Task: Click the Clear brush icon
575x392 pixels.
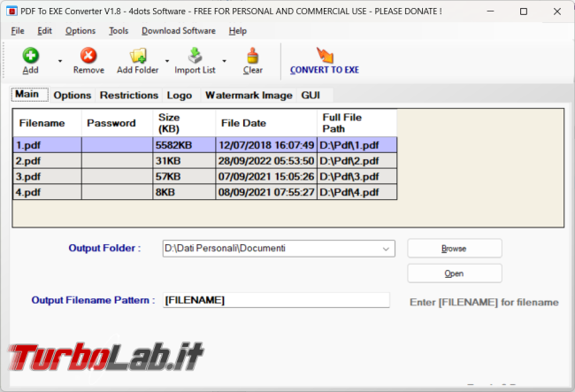Action: point(253,56)
